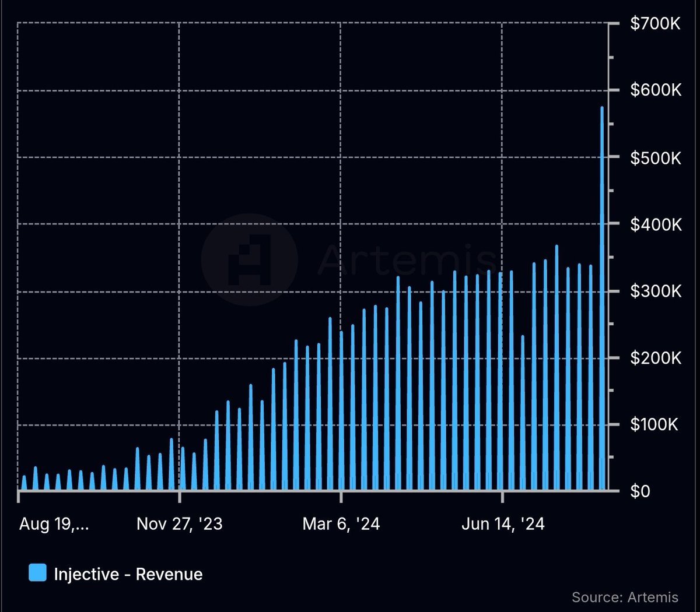Click the Injective - Revenue legend swatch
Viewport: 700px width, 612px height.
pos(37,573)
